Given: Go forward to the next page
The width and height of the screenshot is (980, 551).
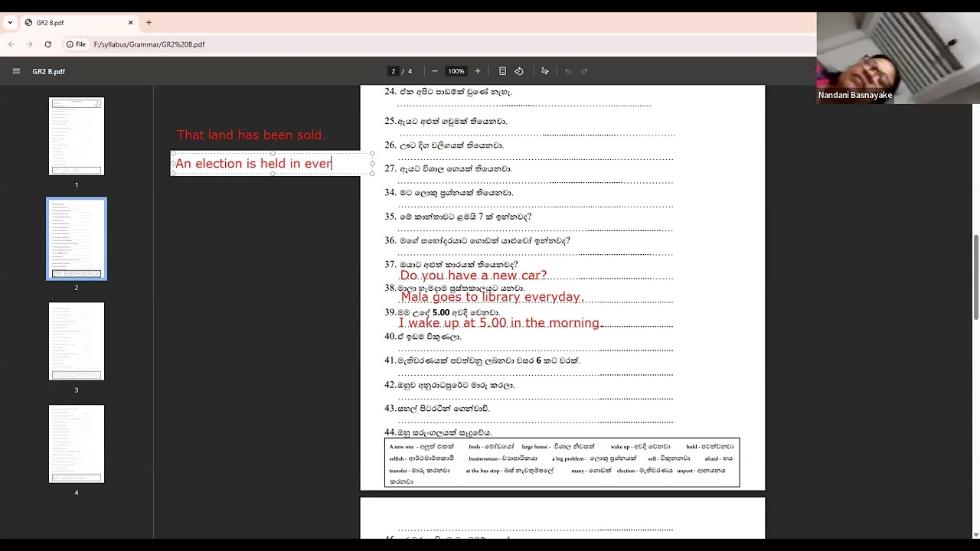Looking at the screenshot, I should pos(30,44).
